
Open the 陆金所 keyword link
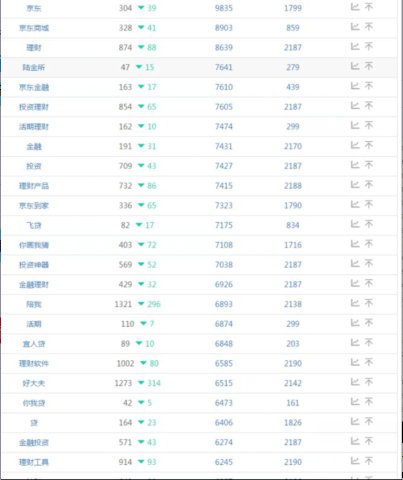pyautogui.click(x=34, y=67)
